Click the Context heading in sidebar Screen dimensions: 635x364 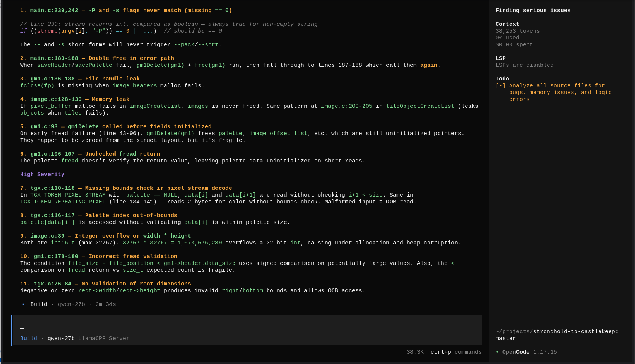click(x=507, y=24)
